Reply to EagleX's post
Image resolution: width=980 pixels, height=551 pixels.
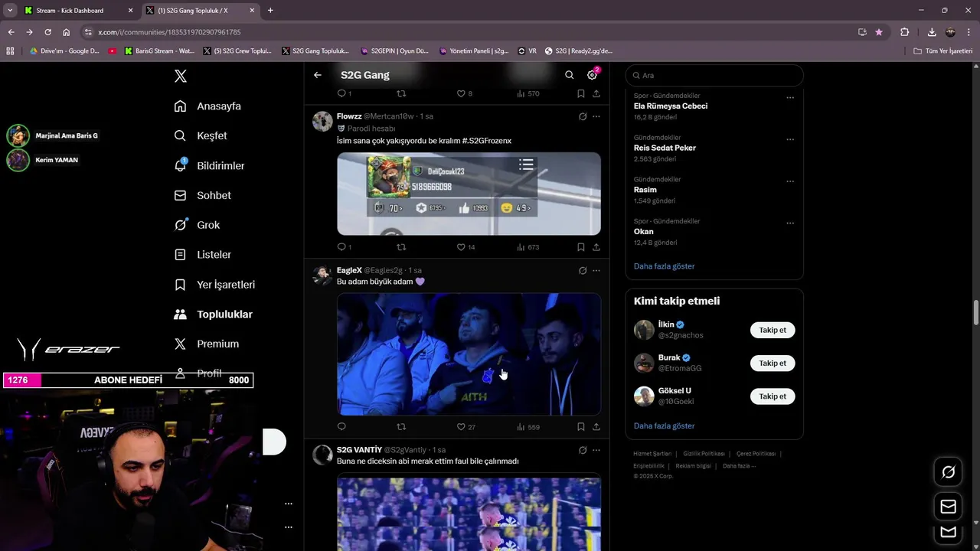[341, 427]
